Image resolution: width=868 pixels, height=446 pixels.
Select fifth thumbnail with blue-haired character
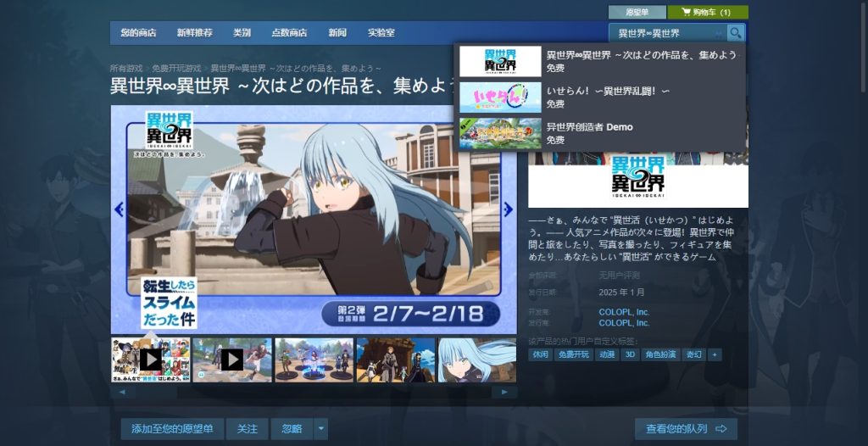pos(477,360)
